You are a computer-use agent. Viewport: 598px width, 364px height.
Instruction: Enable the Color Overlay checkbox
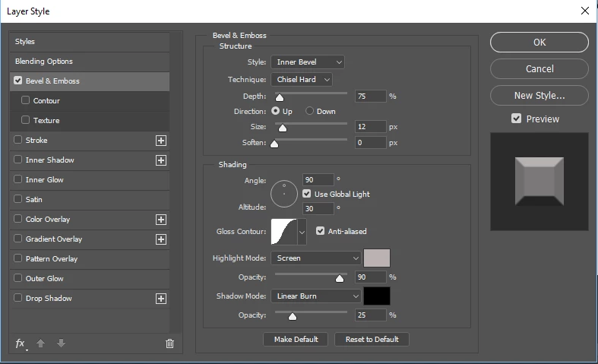[17, 219]
